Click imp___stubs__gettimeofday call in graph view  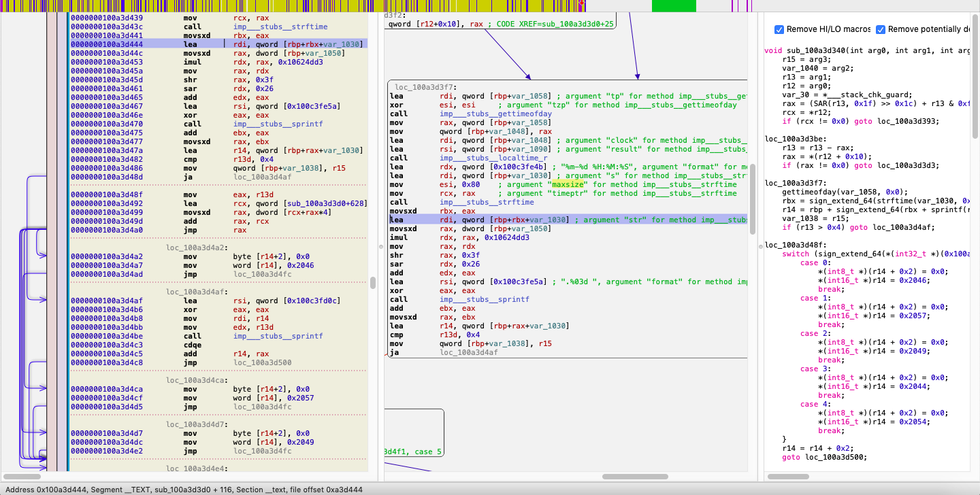pos(495,114)
